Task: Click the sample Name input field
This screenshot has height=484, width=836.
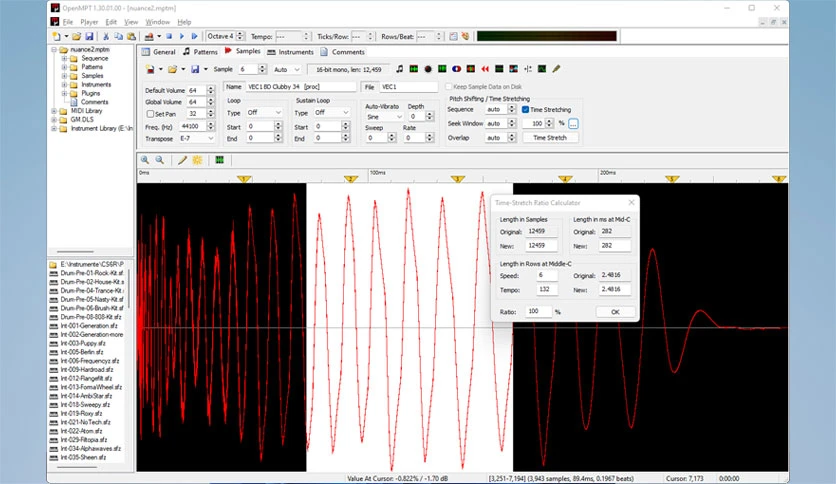Action: [301, 86]
